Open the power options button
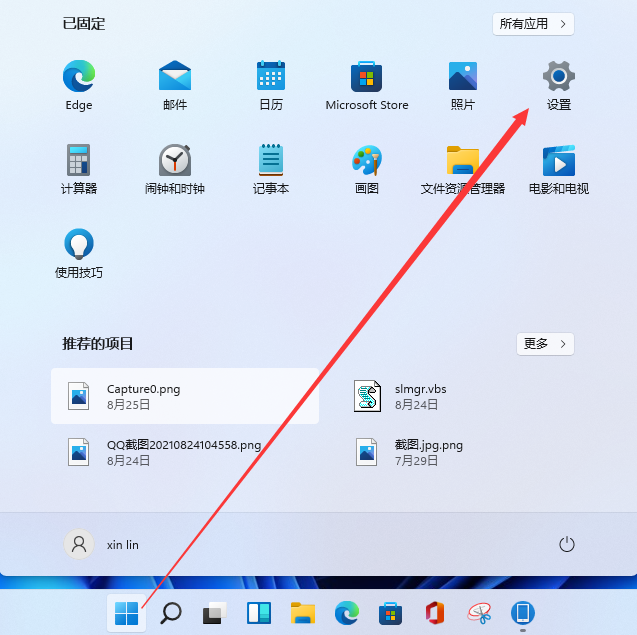Viewport: 637px width, 635px height. point(567,544)
